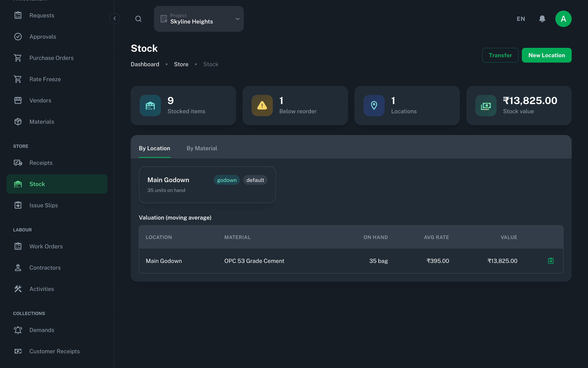Click the Valuation (moving average) heading
The height and width of the screenshot is (368, 588).
tap(175, 218)
